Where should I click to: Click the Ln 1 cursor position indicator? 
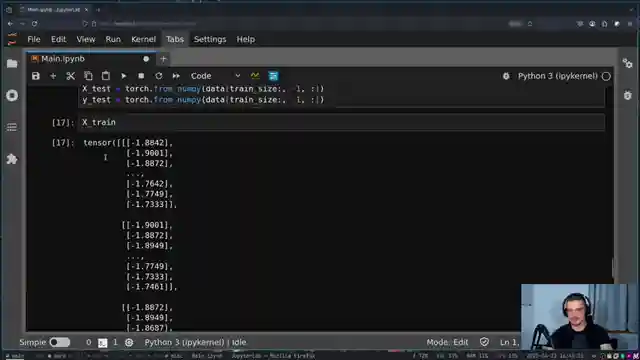pyautogui.click(x=510, y=342)
